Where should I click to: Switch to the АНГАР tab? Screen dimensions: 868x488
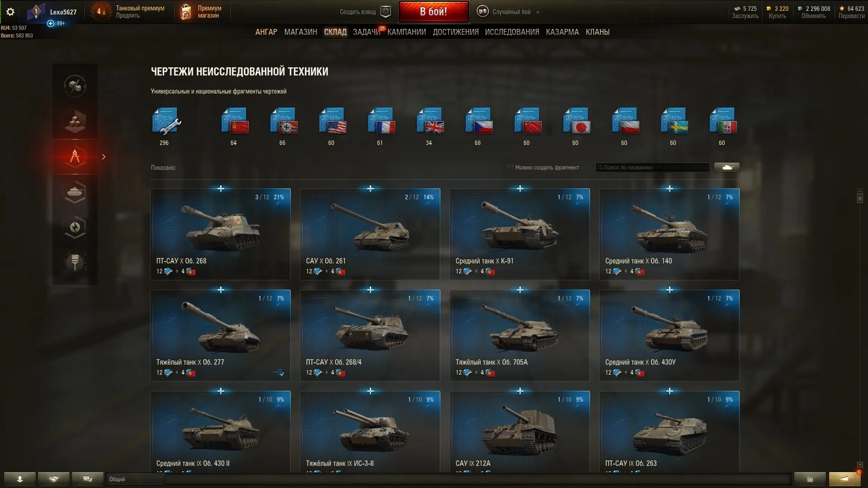(x=266, y=32)
